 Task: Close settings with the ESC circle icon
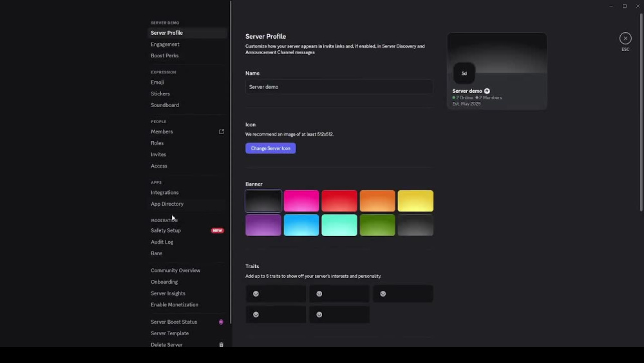[x=625, y=38]
